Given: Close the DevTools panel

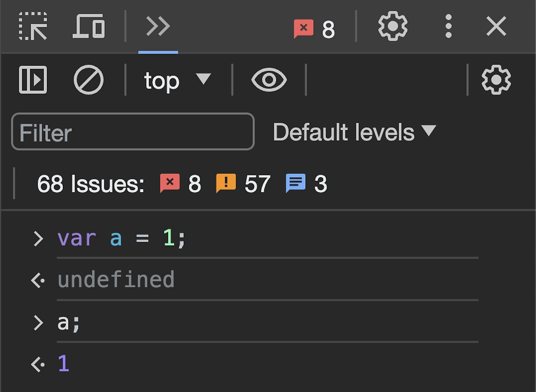Looking at the screenshot, I should (496, 26).
